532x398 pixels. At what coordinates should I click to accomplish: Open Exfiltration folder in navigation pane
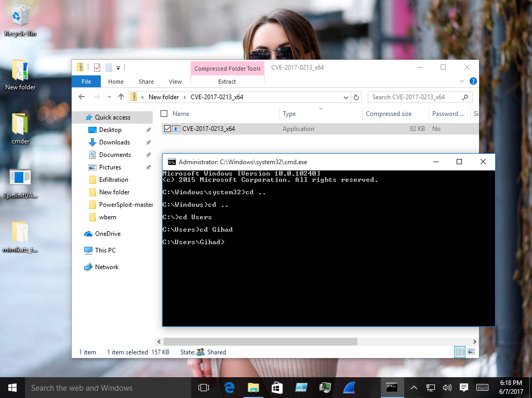pos(113,180)
